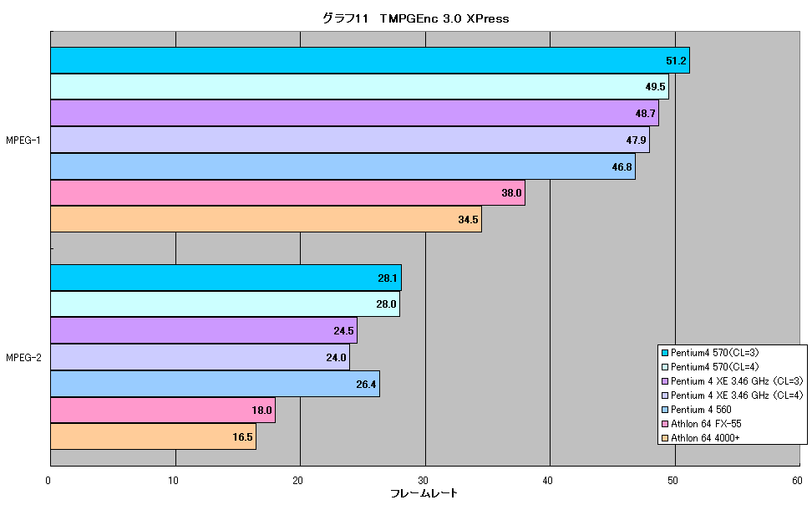Click the MPEG-1 category axis label
Viewport: 812px width, 505px height.
[23, 140]
